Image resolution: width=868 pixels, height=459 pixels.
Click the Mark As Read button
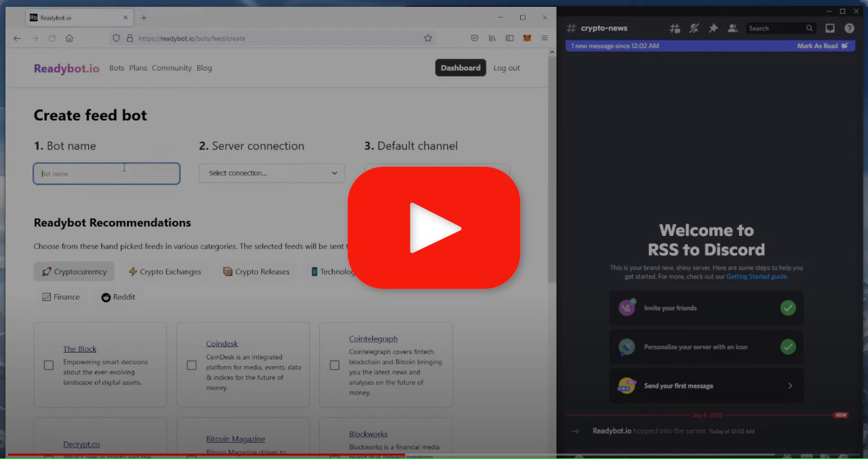point(819,45)
